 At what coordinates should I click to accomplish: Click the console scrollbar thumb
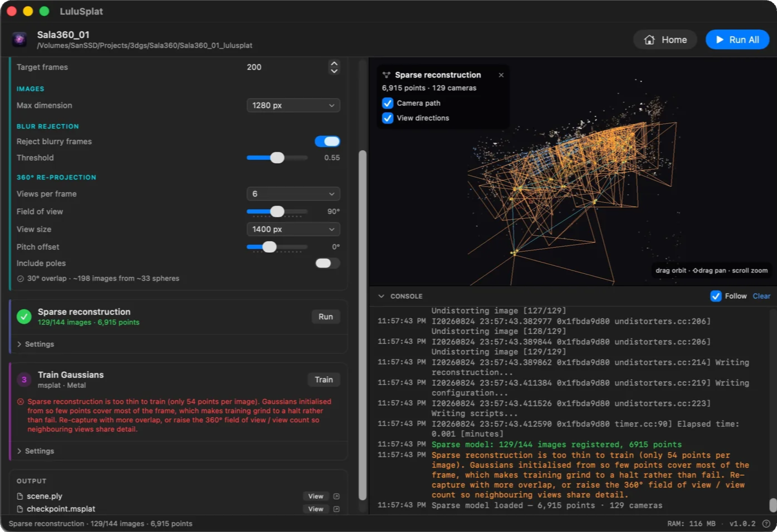pyautogui.click(x=773, y=505)
